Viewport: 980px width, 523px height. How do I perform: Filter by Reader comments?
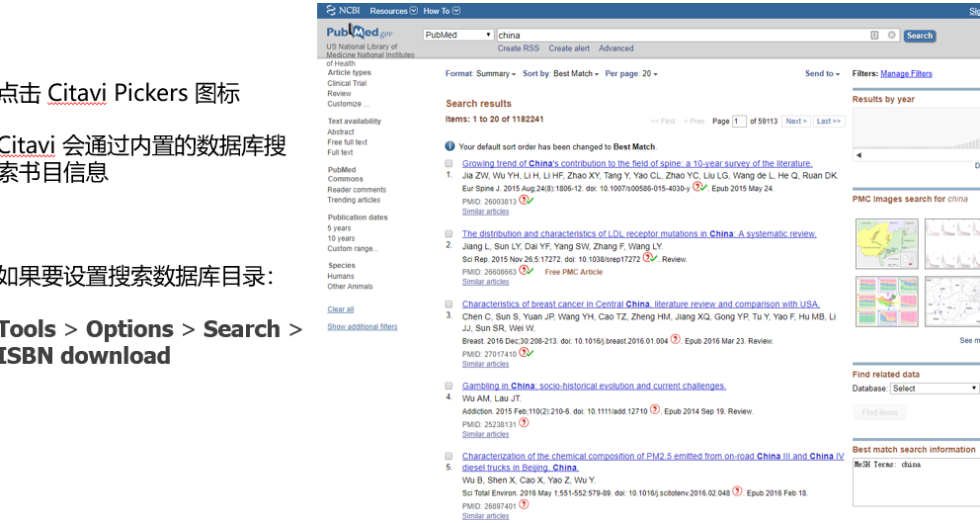point(357,190)
